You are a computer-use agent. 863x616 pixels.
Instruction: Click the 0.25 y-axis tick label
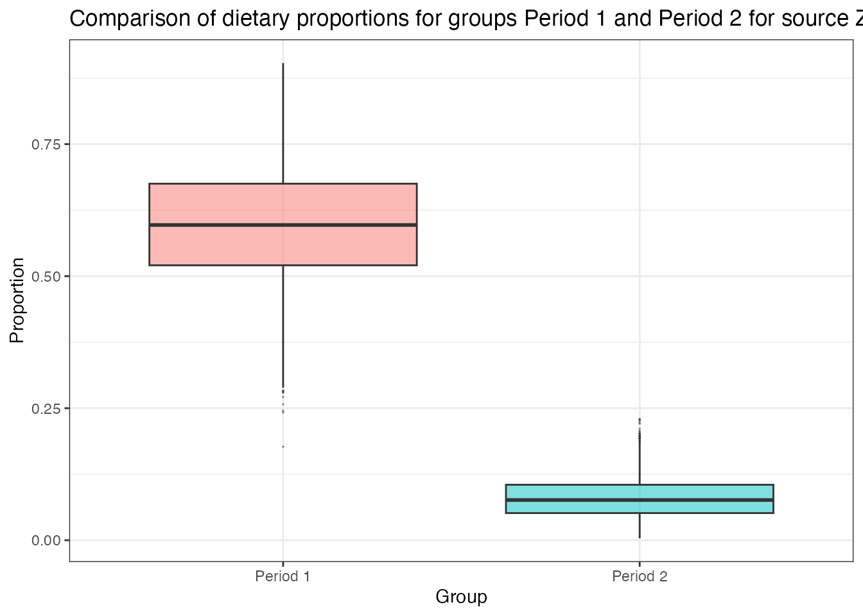(46, 409)
